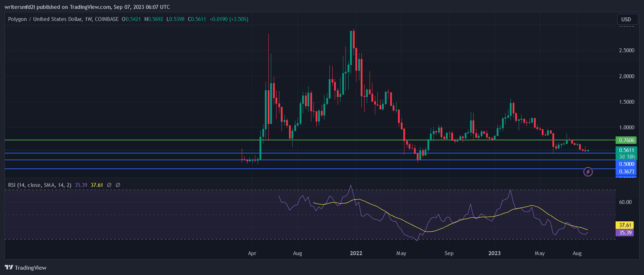The width and height of the screenshot is (644, 275).
Task: Select the Apr marker on time axis
Action: tap(252, 253)
